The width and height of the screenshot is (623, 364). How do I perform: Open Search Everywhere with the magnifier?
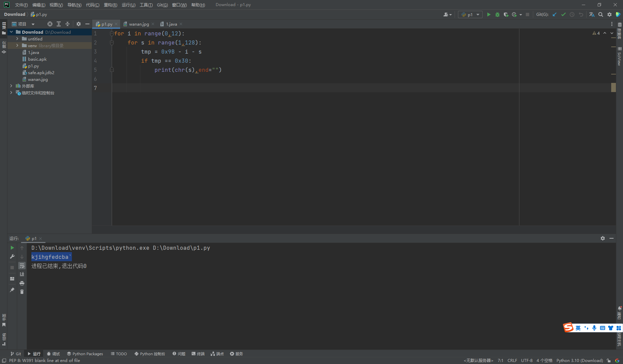tap(601, 14)
